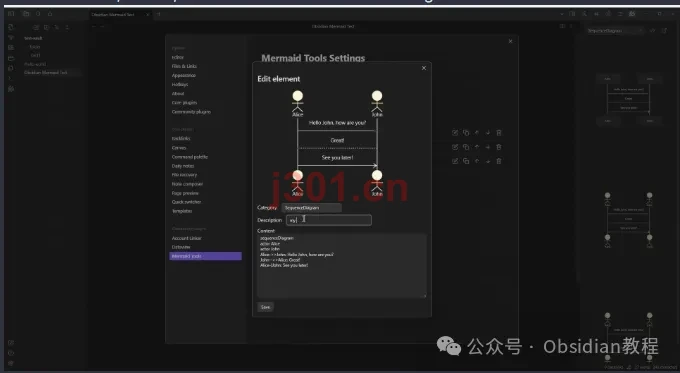This screenshot has height=373, width=680.
Task: Select the actor sequence diagram thumbnail
Action: point(628,220)
